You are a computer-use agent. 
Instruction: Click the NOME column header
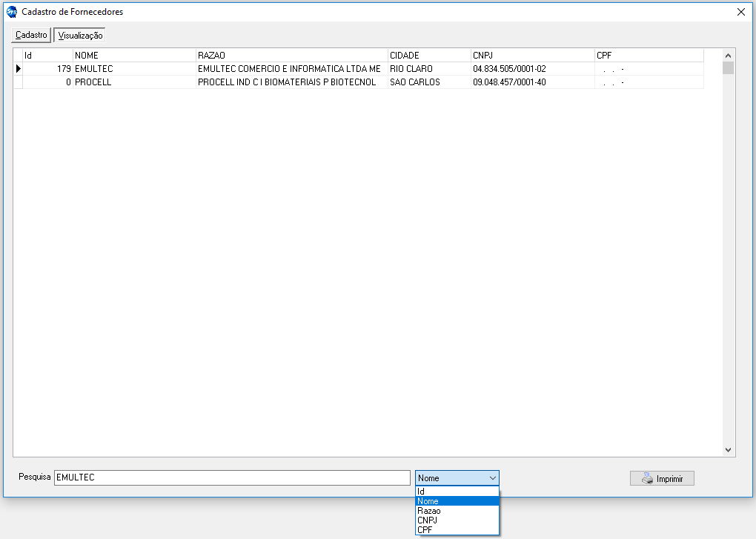(133, 56)
